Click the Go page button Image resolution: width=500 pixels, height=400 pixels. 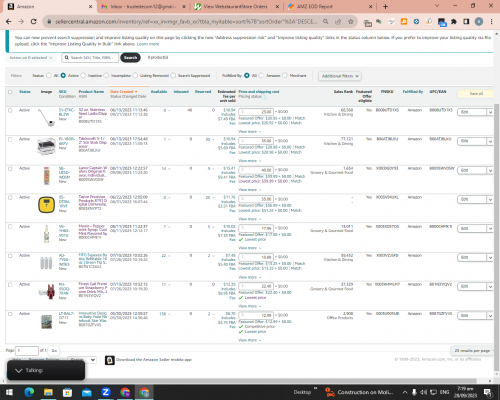tap(54, 351)
